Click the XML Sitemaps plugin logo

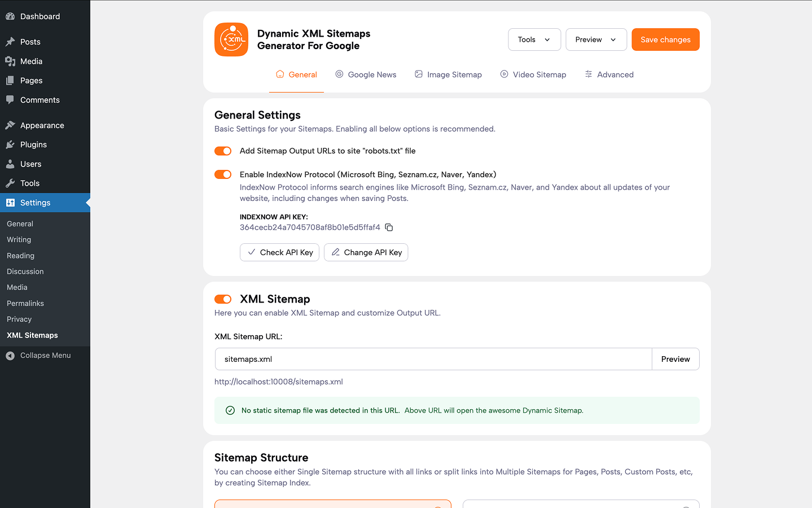(231, 40)
